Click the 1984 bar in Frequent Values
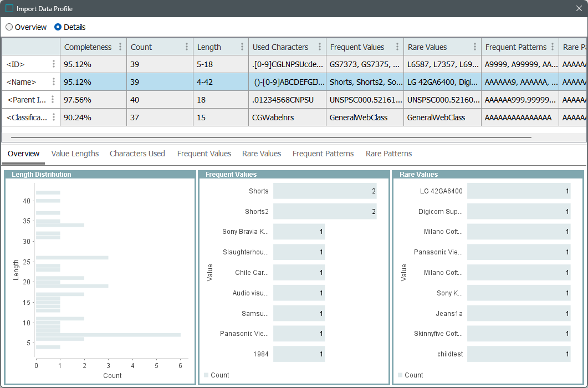This screenshot has height=388, width=588. click(x=299, y=354)
